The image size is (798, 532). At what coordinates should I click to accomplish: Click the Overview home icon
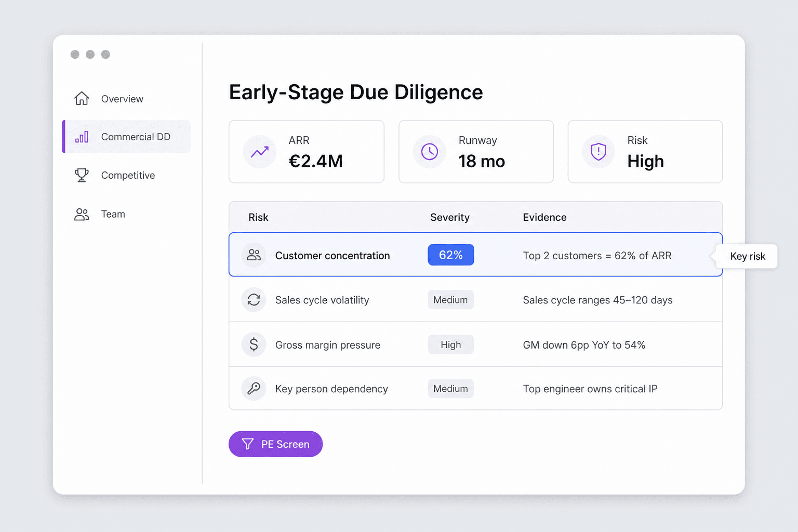tap(82, 98)
